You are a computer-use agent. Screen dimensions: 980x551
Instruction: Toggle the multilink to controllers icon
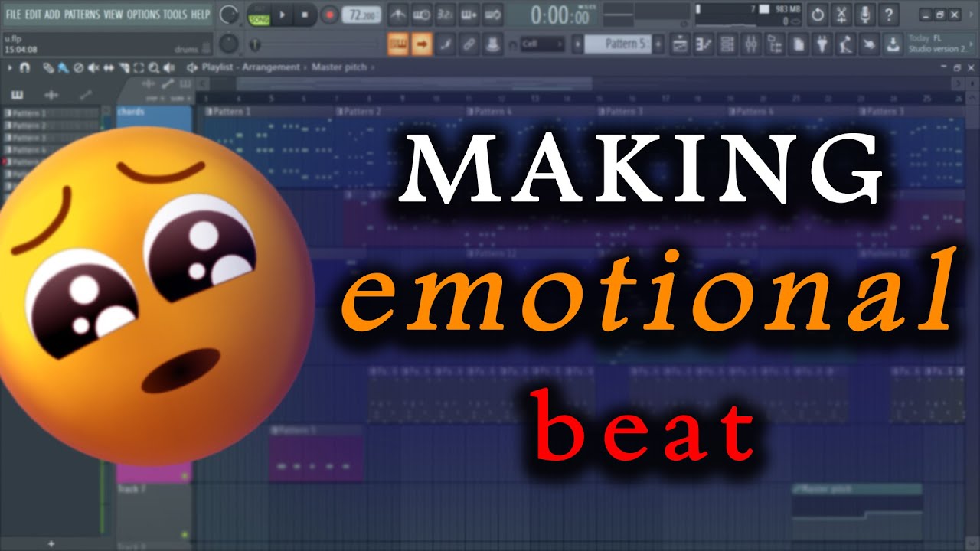469,44
